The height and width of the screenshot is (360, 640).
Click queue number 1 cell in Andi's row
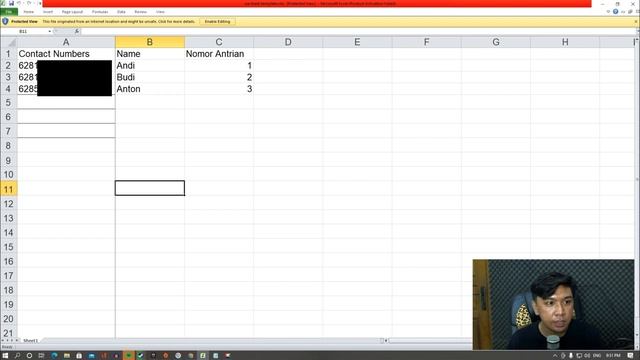[x=219, y=66]
